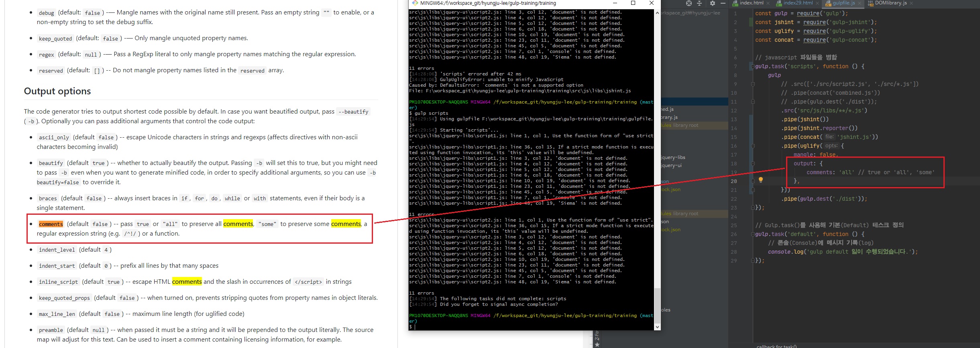This screenshot has height=348, width=980.
Task: Click the favorites star icon on sidebar
Action: [x=597, y=344]
